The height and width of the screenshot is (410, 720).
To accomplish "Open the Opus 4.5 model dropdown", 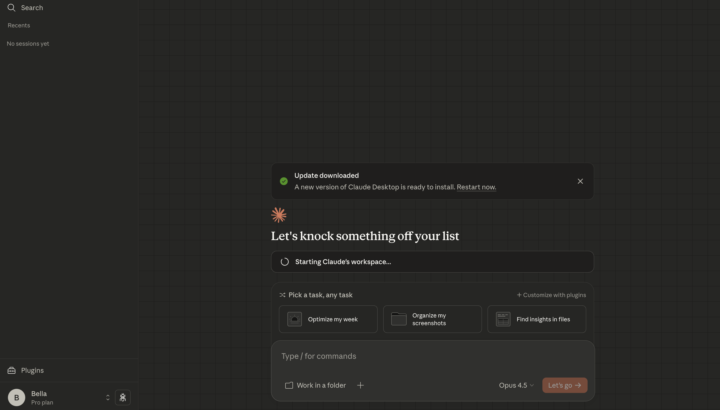I will [x=516, y=385].
